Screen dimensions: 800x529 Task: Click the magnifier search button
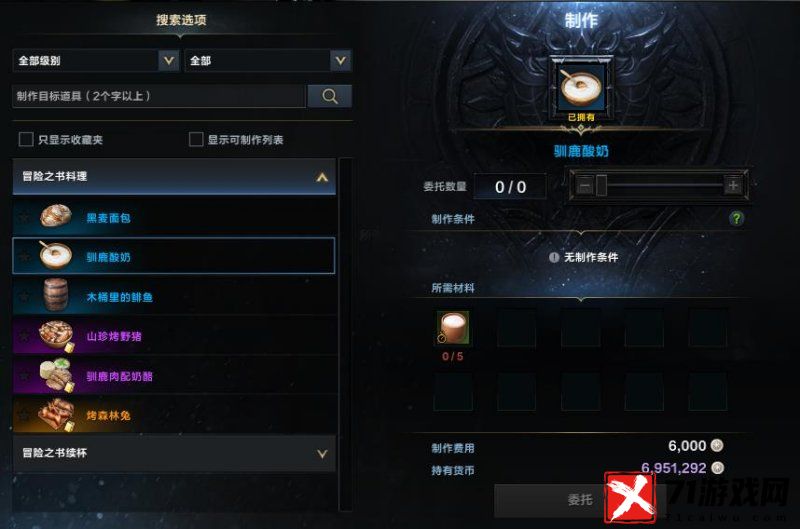330,96
